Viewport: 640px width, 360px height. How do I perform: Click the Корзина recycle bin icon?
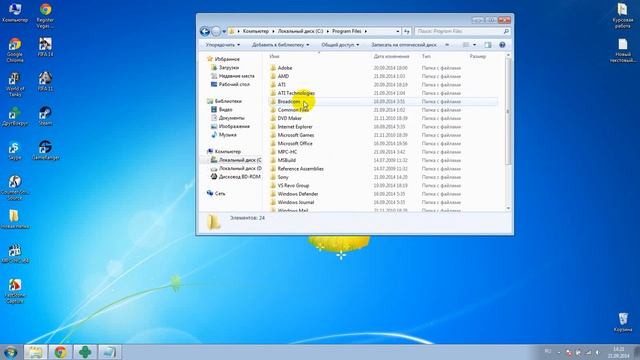[x=623, y=322]
